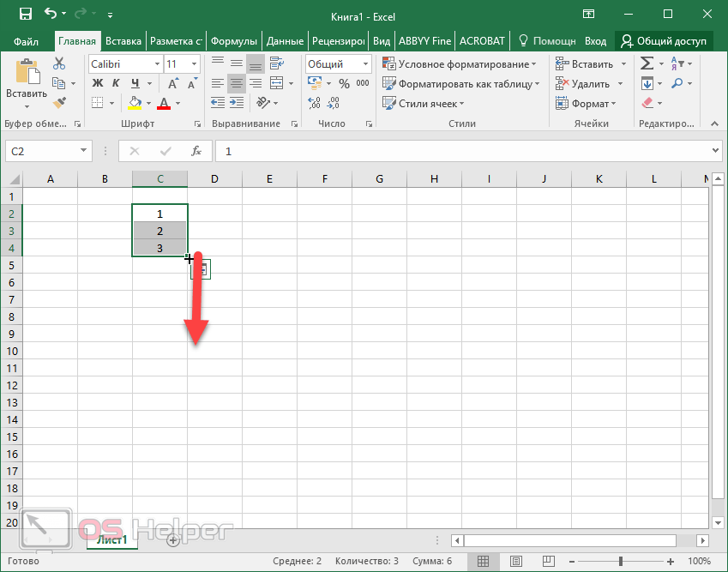Open the ACROBAT tab
This screenshot has width=728, height=572.
click(482, 41)
